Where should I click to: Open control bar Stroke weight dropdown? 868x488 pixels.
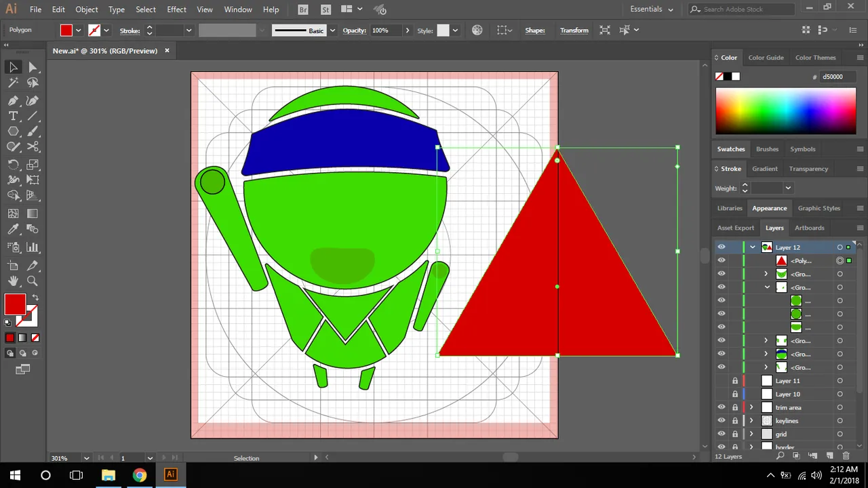189,30
